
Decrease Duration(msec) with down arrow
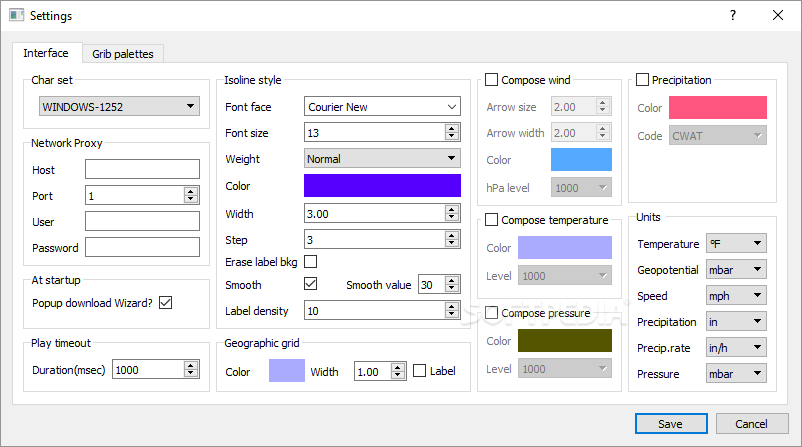[191, 374]
